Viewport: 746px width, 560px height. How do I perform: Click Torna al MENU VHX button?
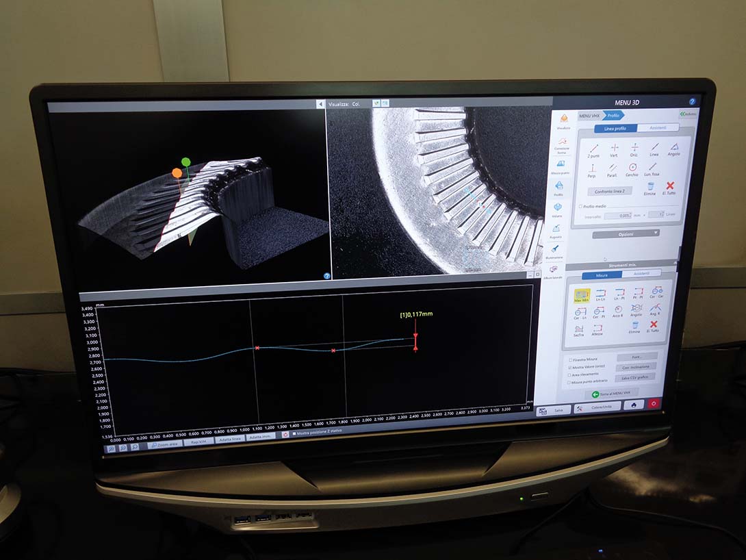[611, 394]
